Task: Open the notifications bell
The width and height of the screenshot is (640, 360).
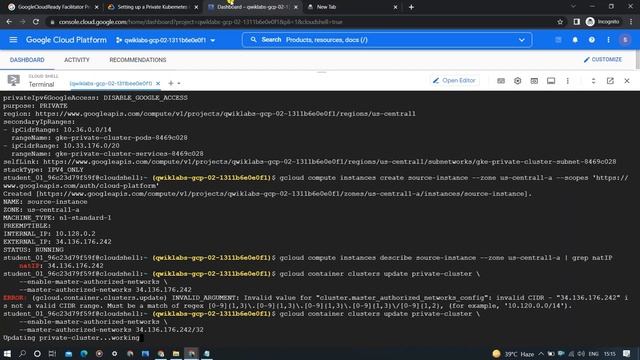Action: point(575,40)
